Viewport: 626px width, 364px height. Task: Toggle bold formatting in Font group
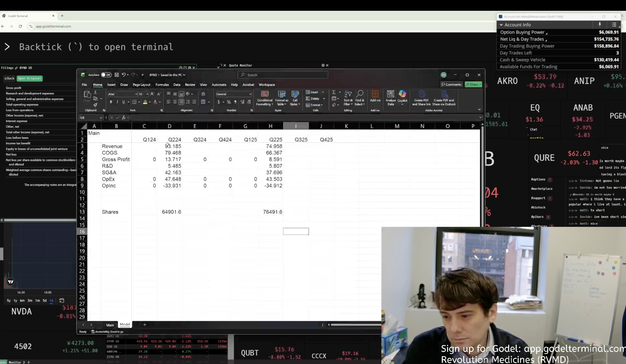(x=111, y=102)
